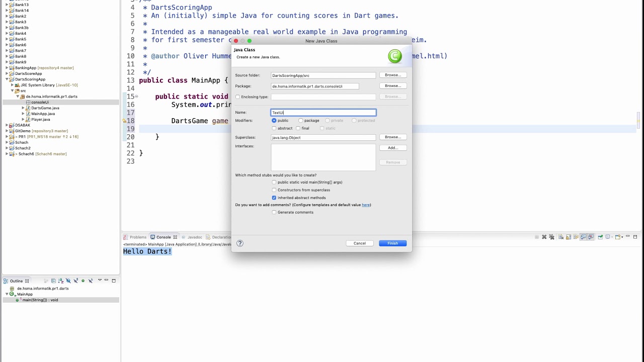Click the Superclass text field
The width and height of the screenshot is (644, 362).
(324, 137)
